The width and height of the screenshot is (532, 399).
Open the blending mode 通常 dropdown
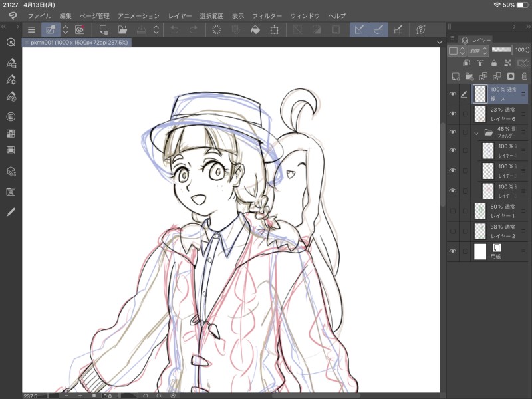477,51
